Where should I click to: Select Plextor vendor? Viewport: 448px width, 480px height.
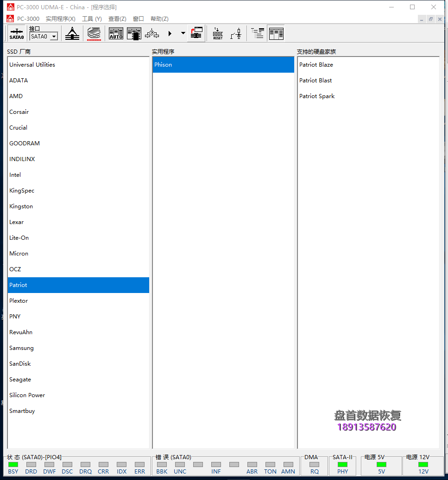78,301
